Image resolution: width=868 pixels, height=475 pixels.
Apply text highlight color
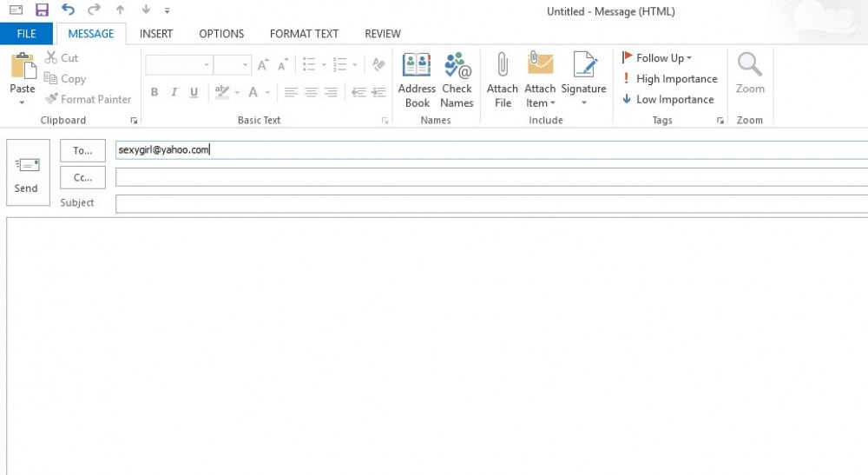(222, 92)
